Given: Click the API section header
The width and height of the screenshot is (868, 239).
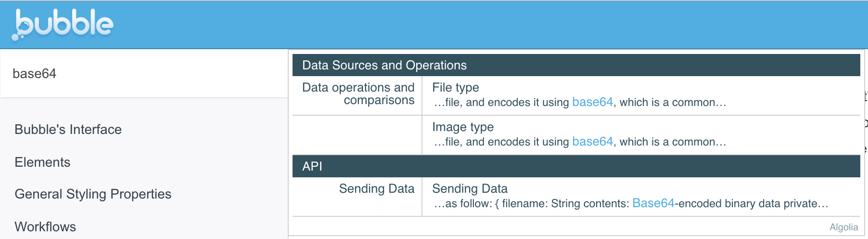Looking at the screenshot, I should click(312, 167).
